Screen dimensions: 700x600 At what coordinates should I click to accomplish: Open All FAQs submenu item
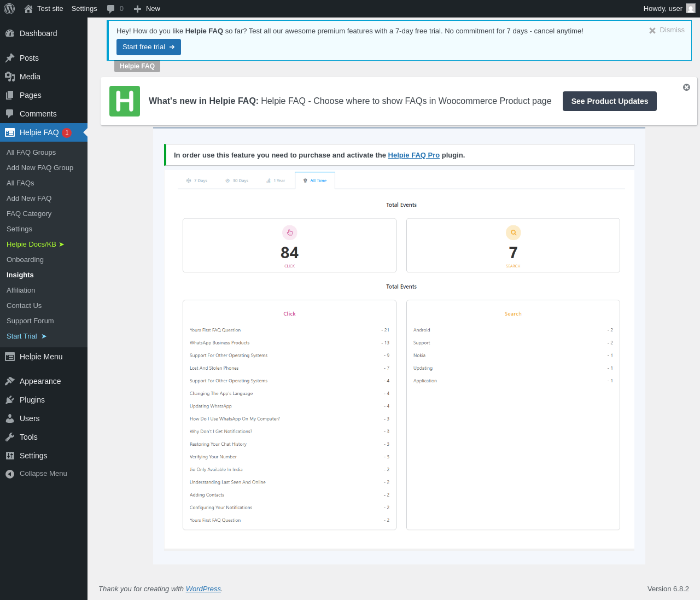coord(20,183)
